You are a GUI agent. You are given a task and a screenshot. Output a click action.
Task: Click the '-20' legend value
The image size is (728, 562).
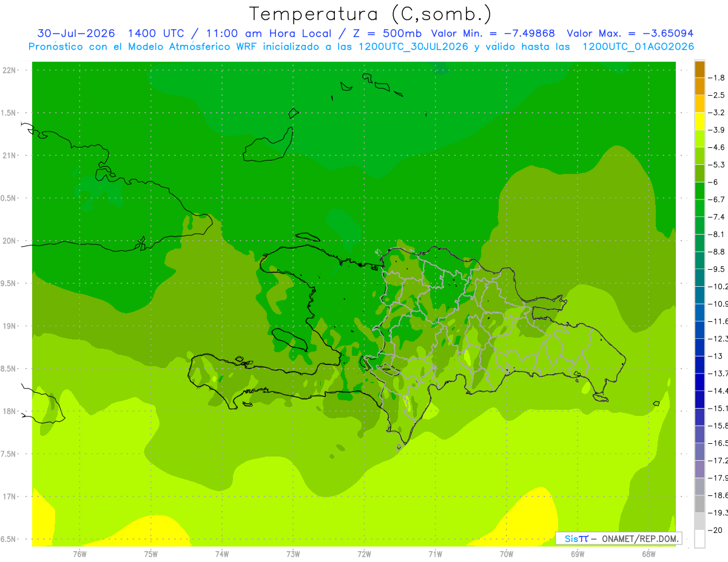tap(716, 530)
